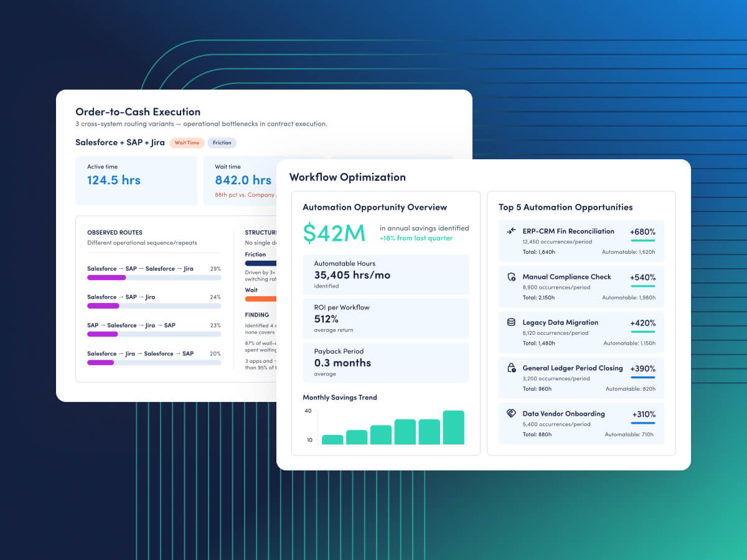Click the Automatable: 1,980h value
Screen dimensions: 747x560
629,298
